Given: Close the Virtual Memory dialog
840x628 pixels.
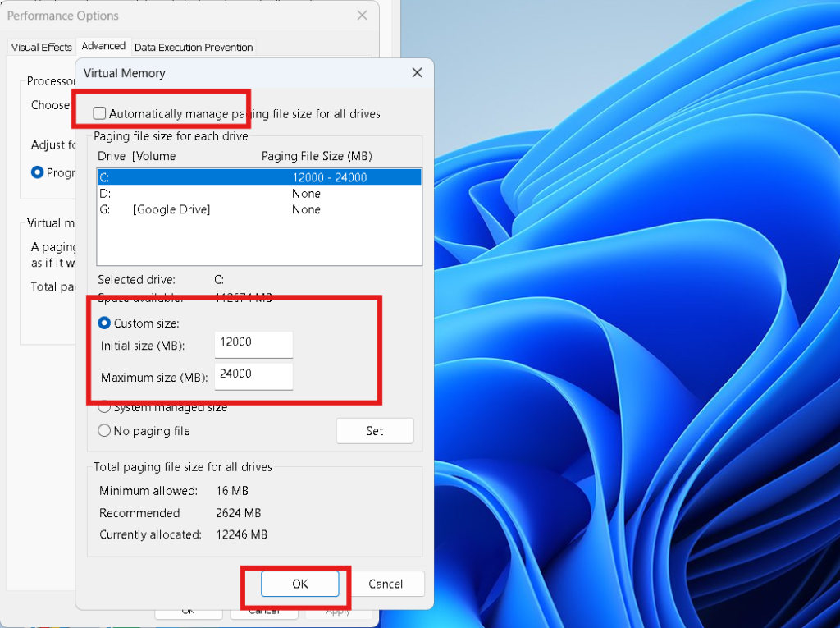Looking at the screenshot, I should pyautogui.click(x=417, y=72).
